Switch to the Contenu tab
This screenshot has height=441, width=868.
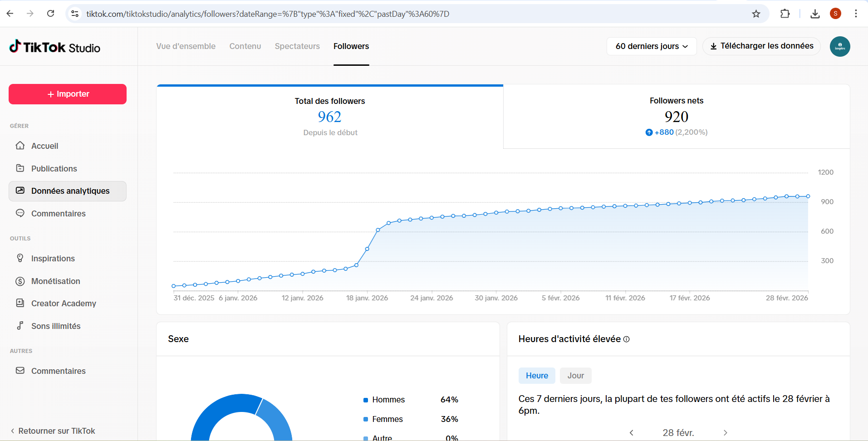[x=245, y=46]
